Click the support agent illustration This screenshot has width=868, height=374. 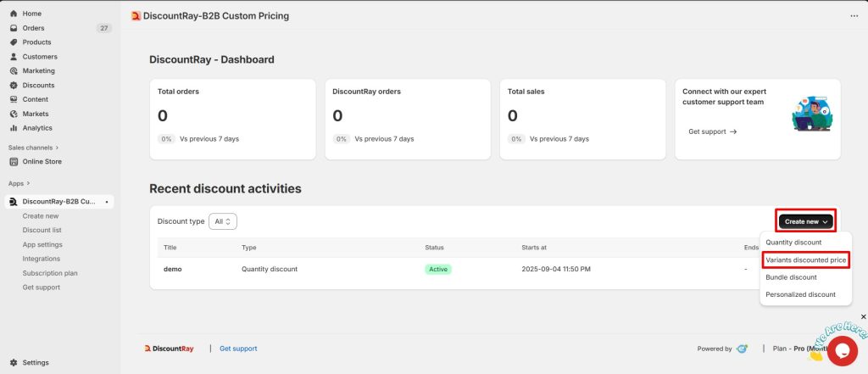pos(812,114)
